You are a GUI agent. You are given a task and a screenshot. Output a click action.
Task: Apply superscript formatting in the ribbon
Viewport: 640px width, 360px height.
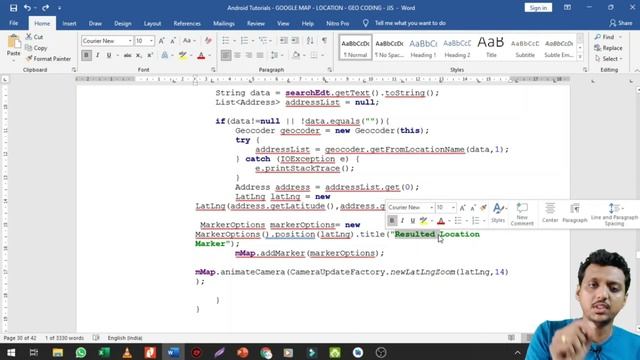pyautogui.click(x=150, y=55)
